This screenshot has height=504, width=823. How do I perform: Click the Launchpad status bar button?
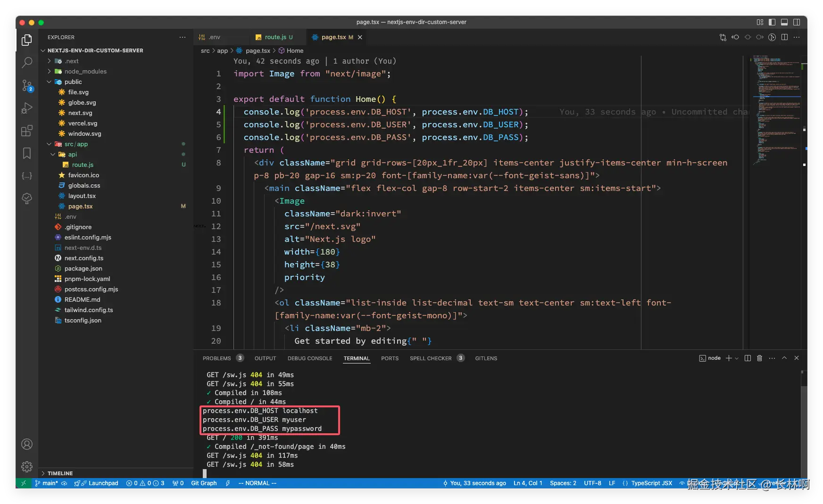103,483
